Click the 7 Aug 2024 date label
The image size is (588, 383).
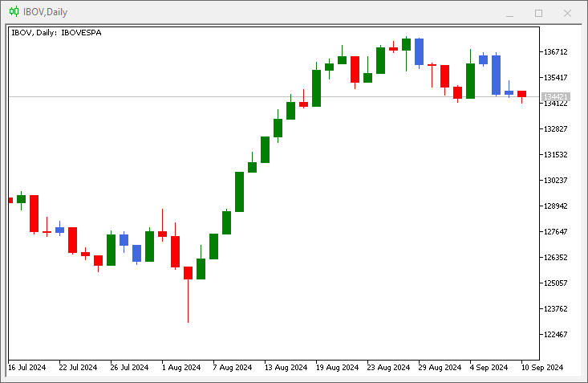pyautogui.click(x=233, y=367)
